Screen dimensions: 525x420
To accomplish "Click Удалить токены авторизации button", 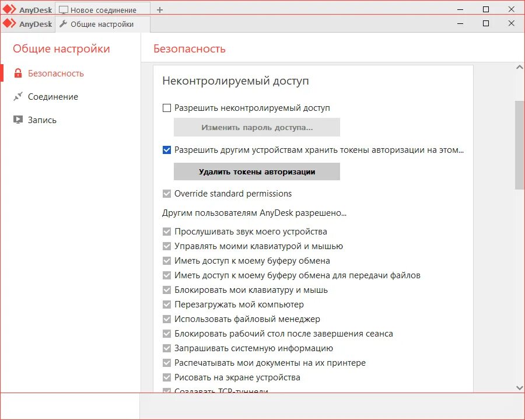I will tap(257, 171).
